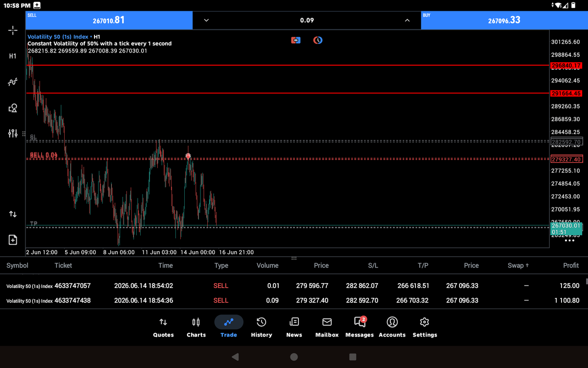This screenshot has height=368, width=588.
Task: Select the crosshair cursor tool
Action: coord(13,30)
